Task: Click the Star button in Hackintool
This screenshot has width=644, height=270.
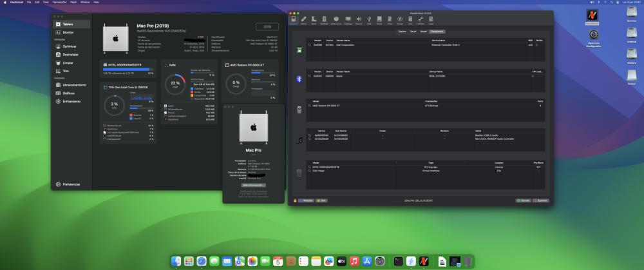Action: [321, 200]
